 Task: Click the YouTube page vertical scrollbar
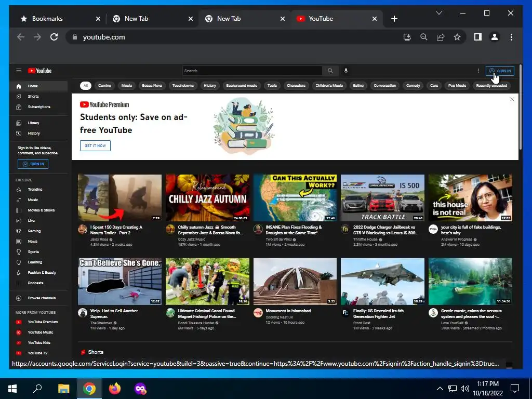(520, 107)
